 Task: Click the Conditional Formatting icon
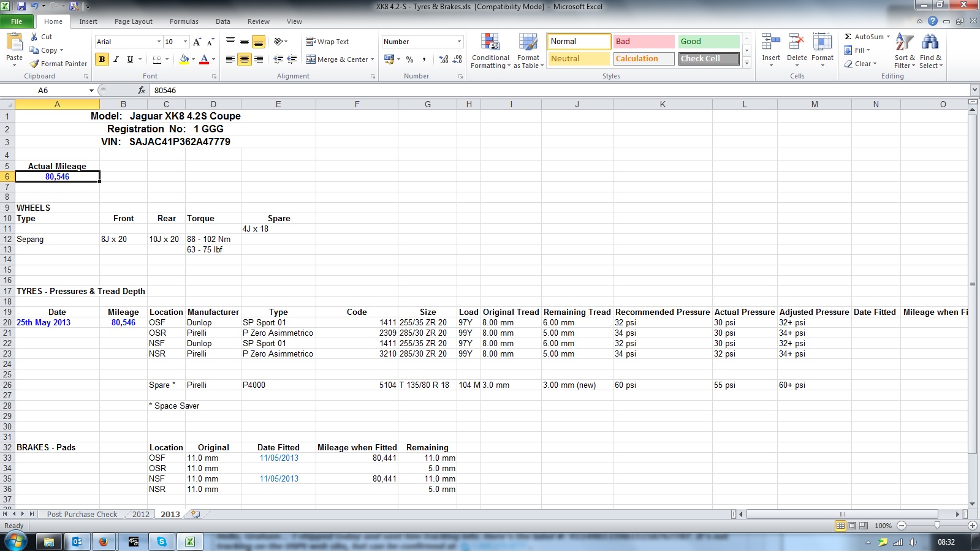click(x=490, y=43)
